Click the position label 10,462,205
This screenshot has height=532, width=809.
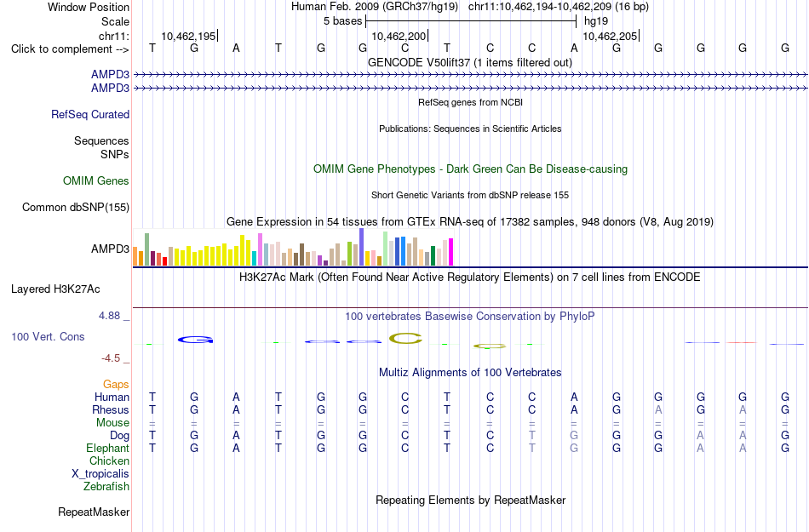(610, 36)
